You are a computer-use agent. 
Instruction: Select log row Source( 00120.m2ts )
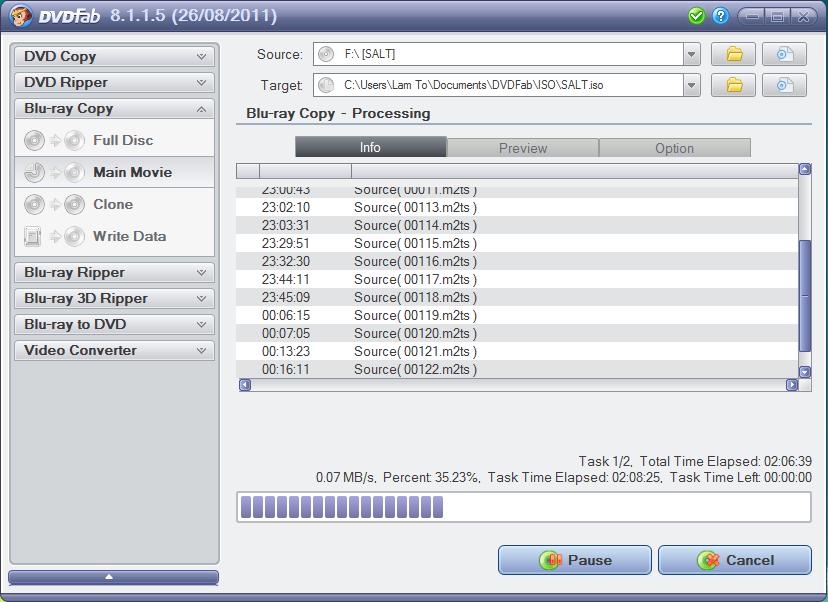point(517,333)
